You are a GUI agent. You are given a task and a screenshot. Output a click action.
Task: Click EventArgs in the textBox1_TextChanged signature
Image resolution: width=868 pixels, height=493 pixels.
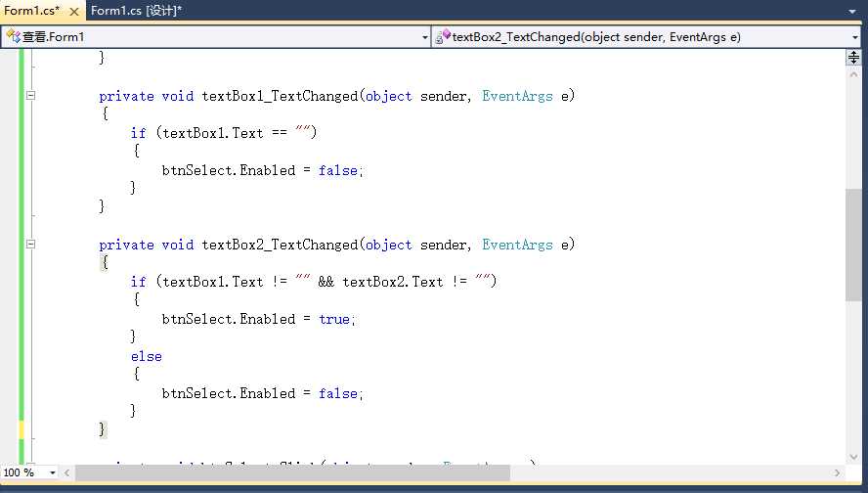pyautogui.click(x=518, y=96)
